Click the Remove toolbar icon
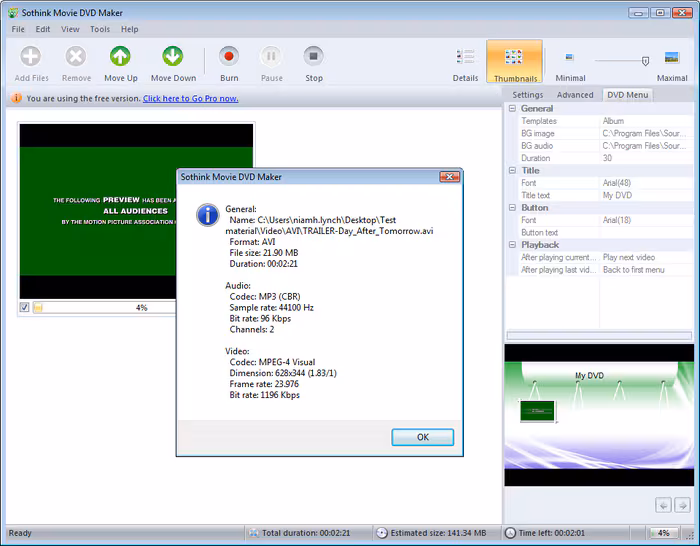This screenshot has width=700, height=546. (76, 57)
